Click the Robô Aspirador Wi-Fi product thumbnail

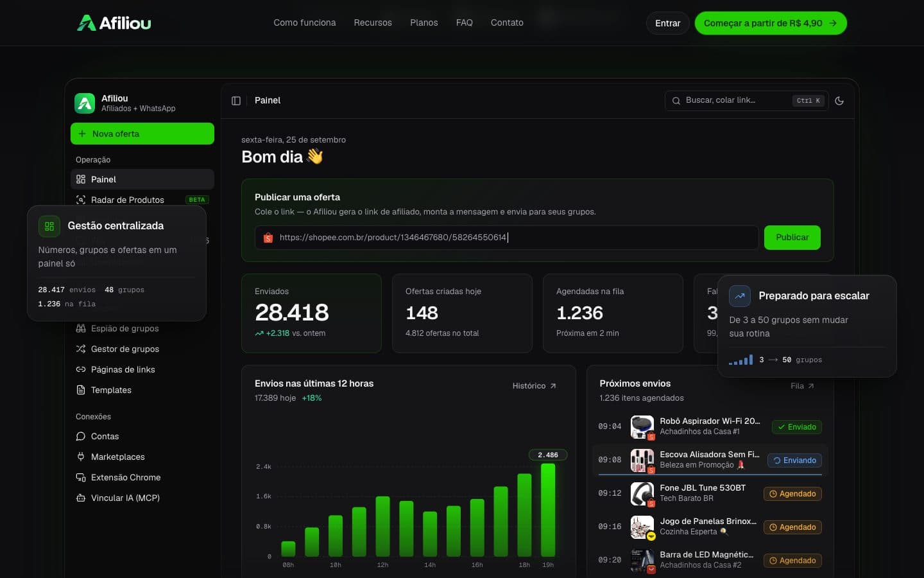click(x=642, y=427)
